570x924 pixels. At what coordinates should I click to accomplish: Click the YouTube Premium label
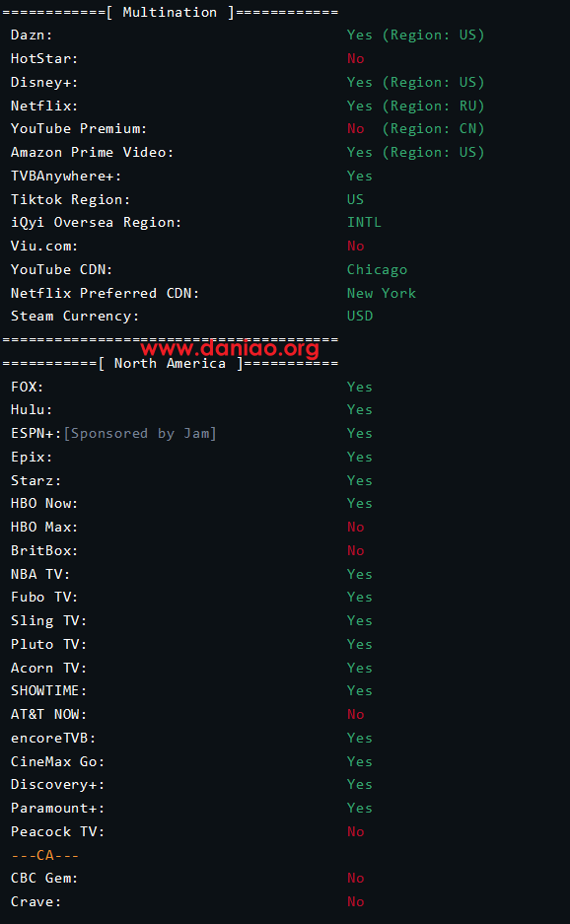(x=78, y=129)
